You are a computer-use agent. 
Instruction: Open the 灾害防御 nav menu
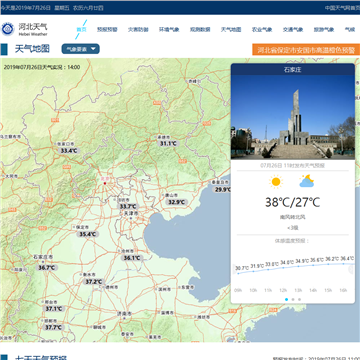click(x=138, y=29)
